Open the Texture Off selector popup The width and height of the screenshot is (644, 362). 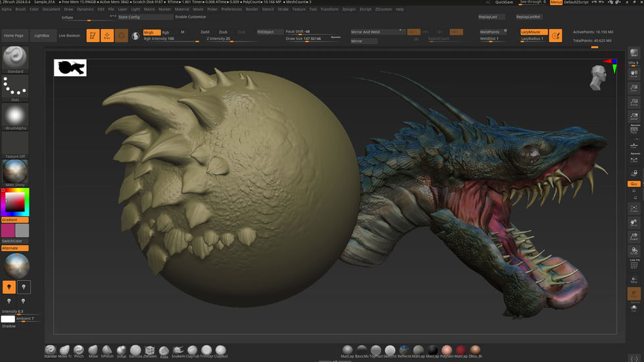point(14,144)
